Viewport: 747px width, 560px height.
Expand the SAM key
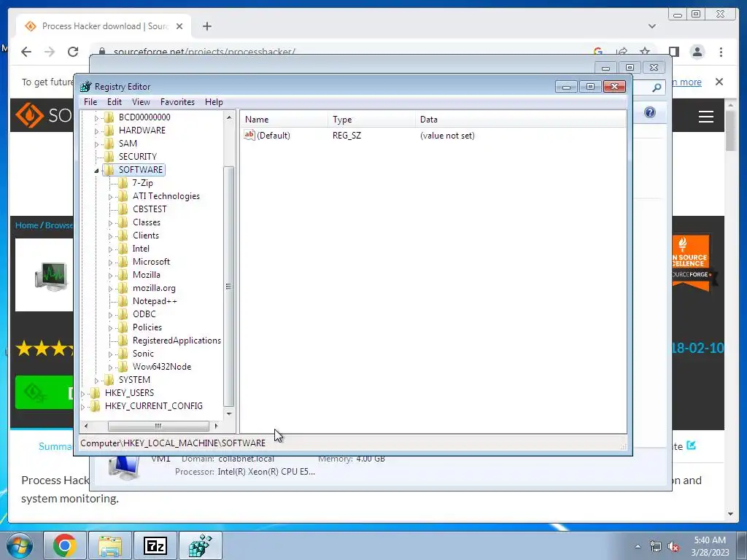(x=96, y=144)
